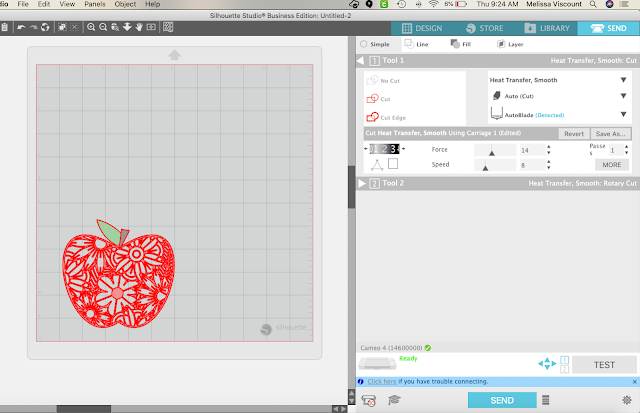Switch to the SEND tab
The height and width of the screenshot is (413, 640).
coord(609,28)
